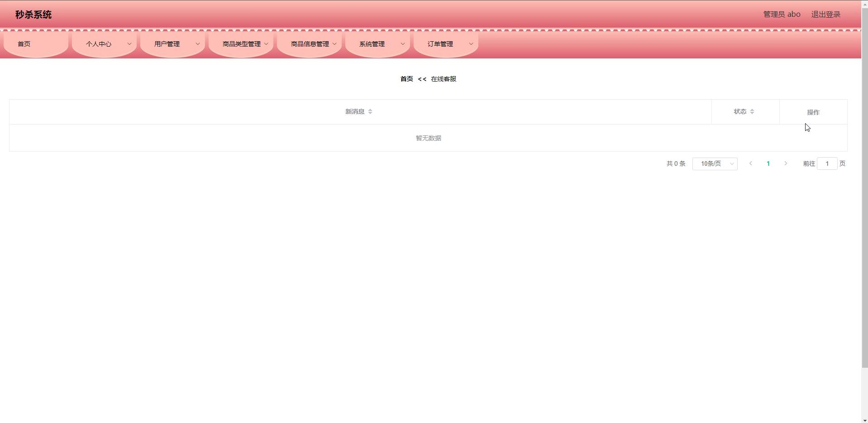Click the vertical scrollbar down arrow
The width and height of the screenshot is (868, 423).
[864, 419]
